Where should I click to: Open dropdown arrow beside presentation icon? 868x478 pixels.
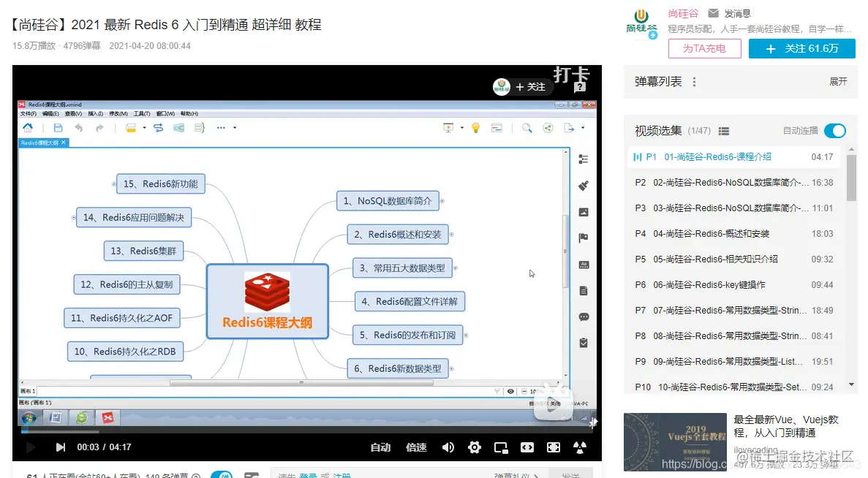461,128
